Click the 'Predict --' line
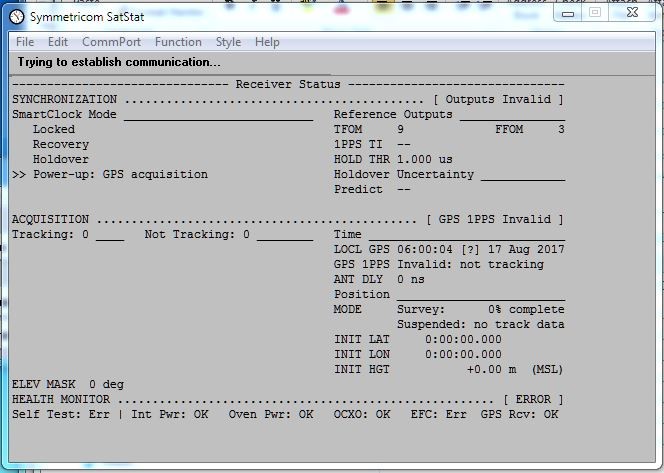The height and width of the screenshot is (473, 664). coord(372,189)
